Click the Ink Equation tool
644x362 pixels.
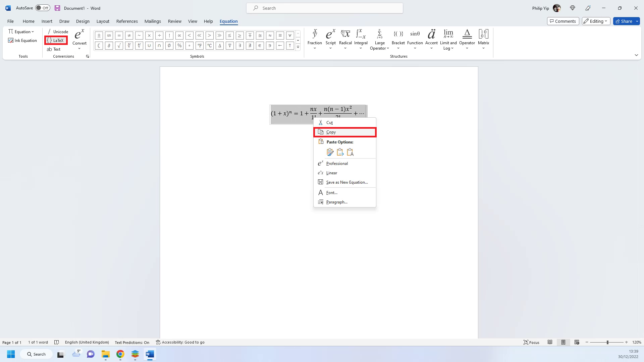(x=22, y=41)
